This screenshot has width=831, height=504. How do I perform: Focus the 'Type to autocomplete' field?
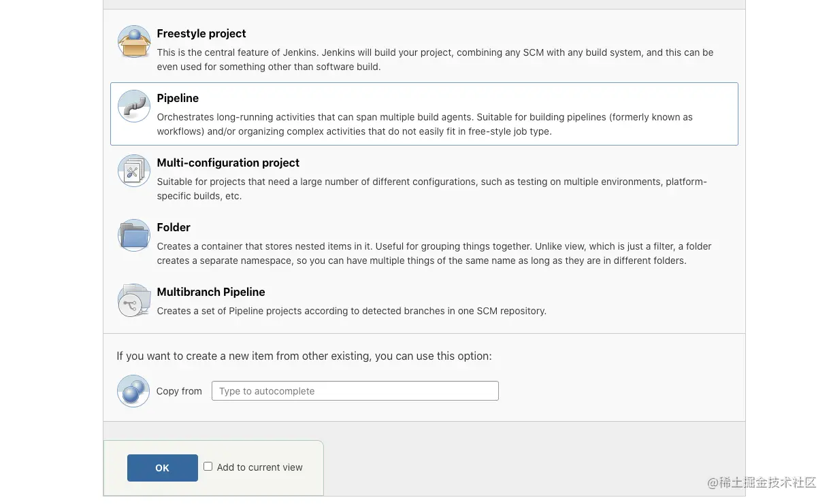355,391
